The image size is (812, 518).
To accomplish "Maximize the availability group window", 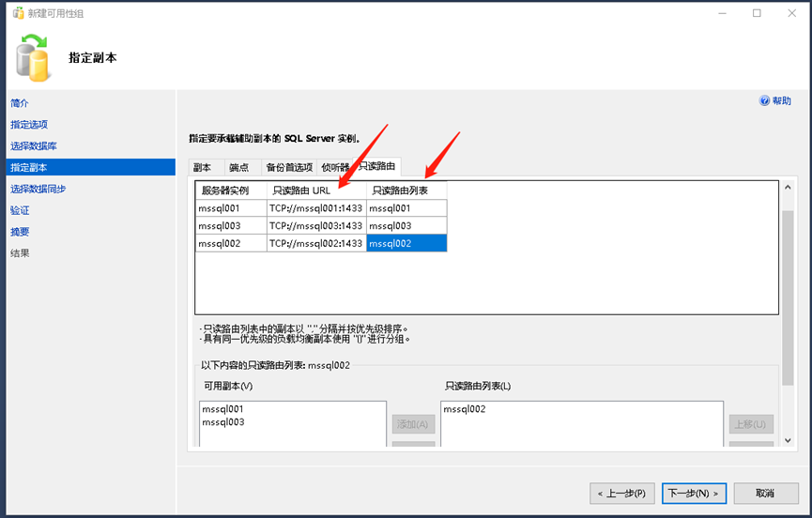I will pyautogui.click(x=757, y=13).
